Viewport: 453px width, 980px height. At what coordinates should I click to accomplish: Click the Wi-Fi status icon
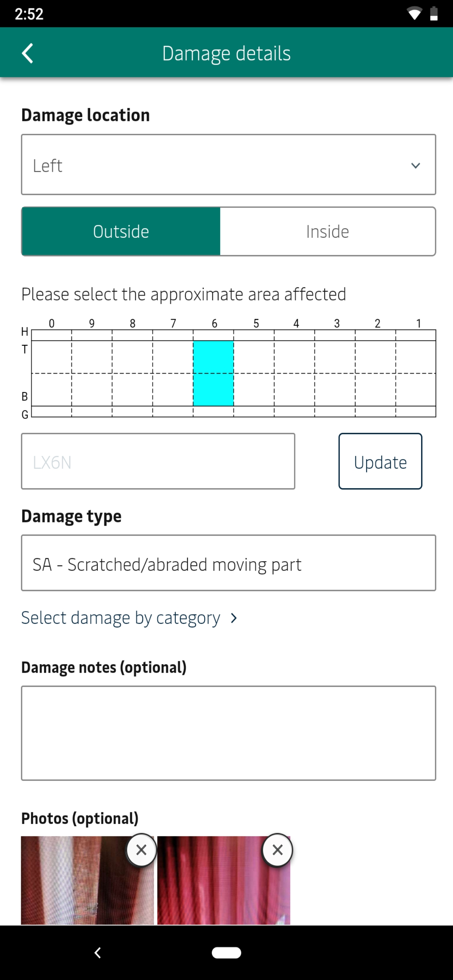click(x=414, y=14)
